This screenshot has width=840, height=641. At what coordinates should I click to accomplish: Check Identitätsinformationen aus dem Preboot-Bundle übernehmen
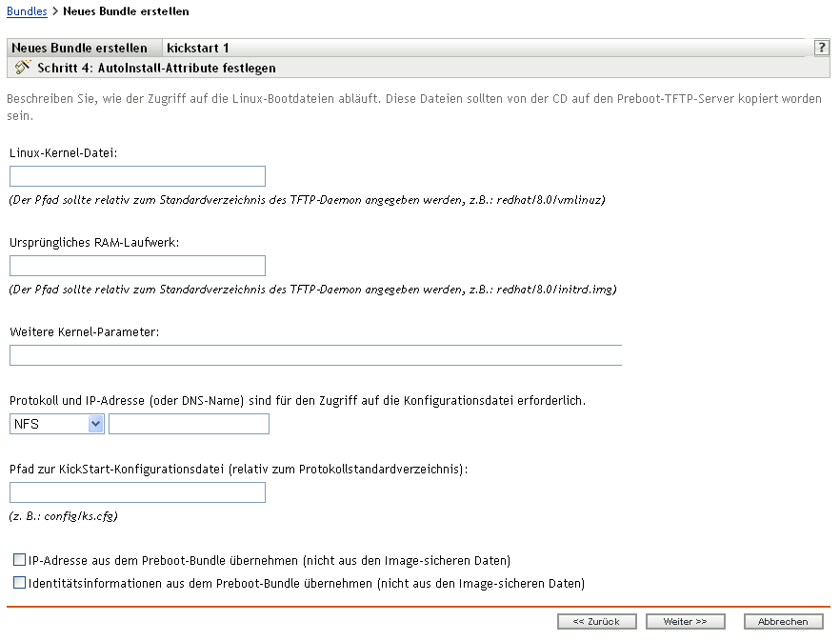pos(19,583)
